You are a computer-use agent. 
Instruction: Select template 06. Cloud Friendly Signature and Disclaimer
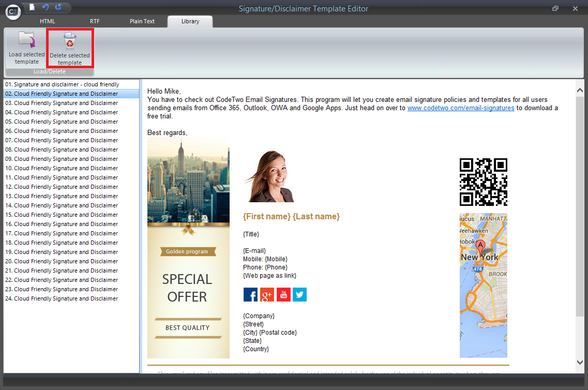[x=71, y=131]
